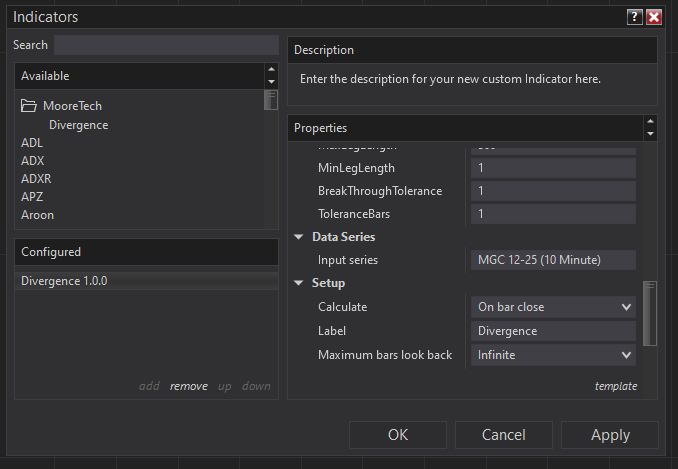678x469 pixels.
Task: Choose the Aroon indicator
Action: [x=37, y=215]
